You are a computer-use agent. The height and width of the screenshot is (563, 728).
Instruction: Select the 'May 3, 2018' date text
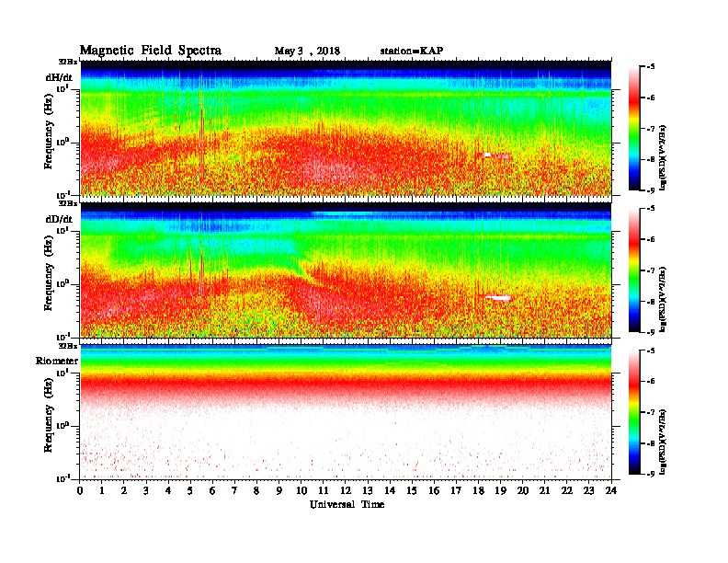pyautogui.click(x=307, y=52)
